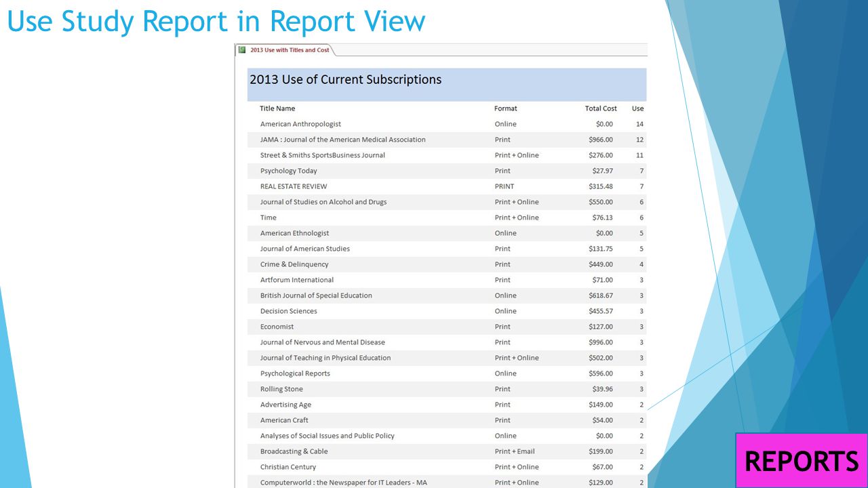Image resolution: width=868 pixels, height=488 pixels.
Task: Click the 'Broadcasting & Cable' title
Action: tap(294, 451)
